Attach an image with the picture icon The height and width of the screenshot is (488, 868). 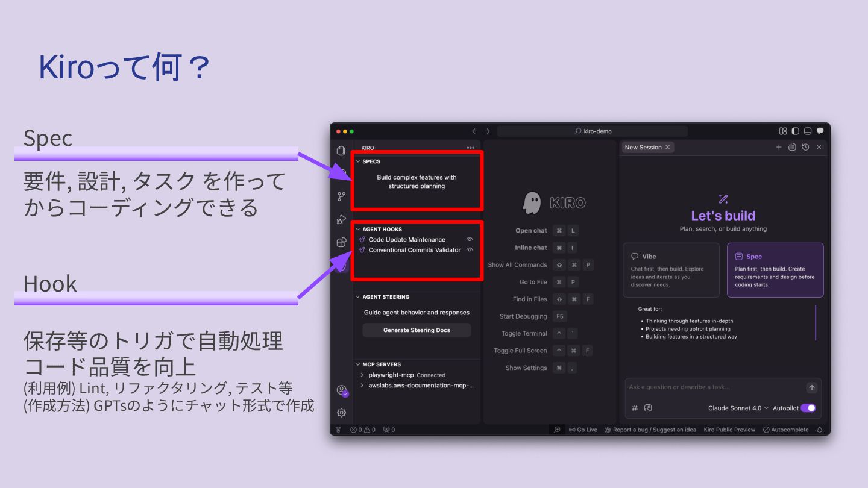648,408
